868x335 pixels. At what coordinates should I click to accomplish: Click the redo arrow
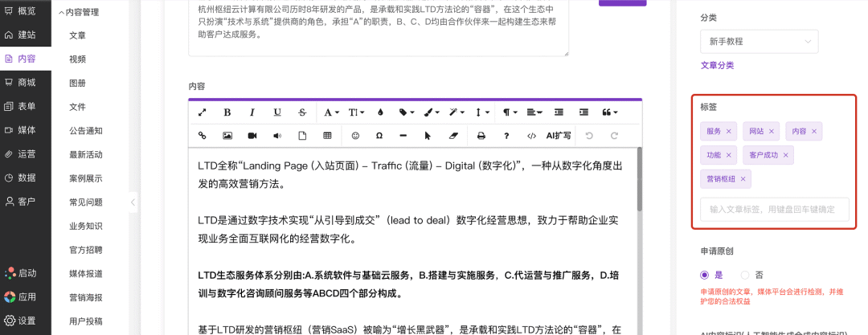click(x=614, y=135)
